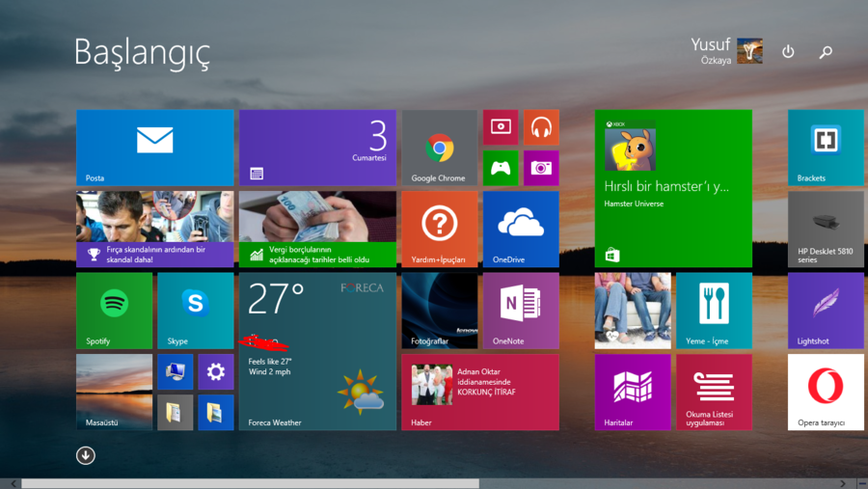The image size is (868, 489).
Task: Open the Foreca Weather tile
Action: (x=317, y=351)
